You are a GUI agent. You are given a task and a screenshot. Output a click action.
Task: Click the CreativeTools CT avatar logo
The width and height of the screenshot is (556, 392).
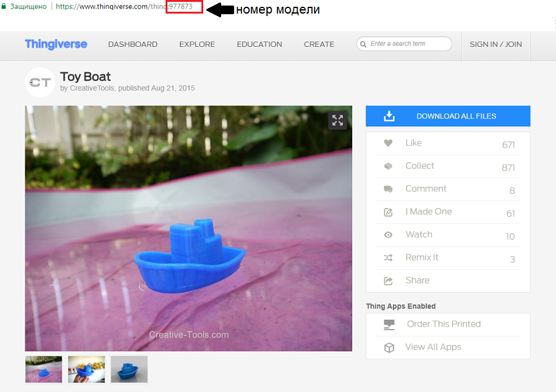(40, 82)
